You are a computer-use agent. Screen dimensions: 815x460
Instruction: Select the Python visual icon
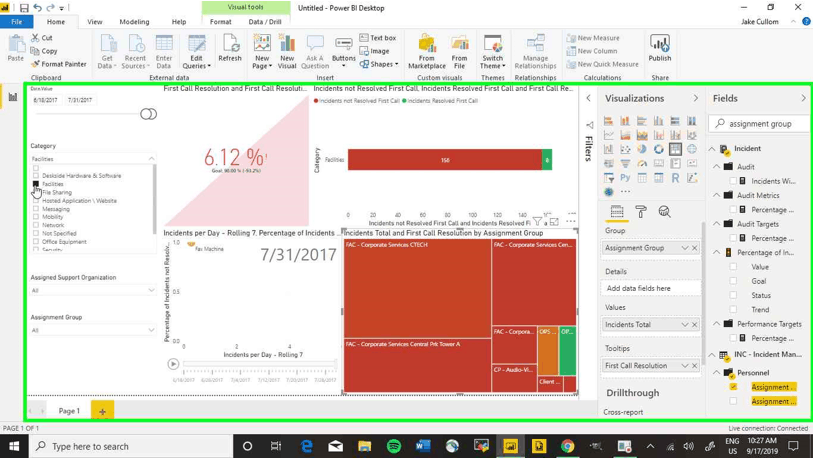[x=625, y=178]
